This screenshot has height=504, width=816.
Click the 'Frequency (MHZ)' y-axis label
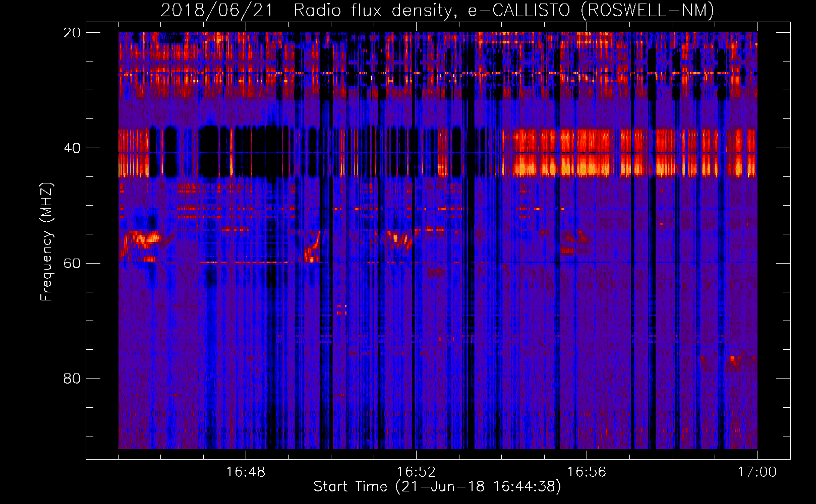pos(46,242)
